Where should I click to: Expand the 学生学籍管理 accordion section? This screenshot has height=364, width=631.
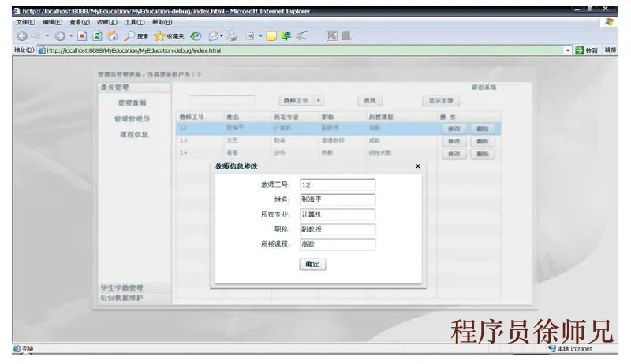pos(134,288)
